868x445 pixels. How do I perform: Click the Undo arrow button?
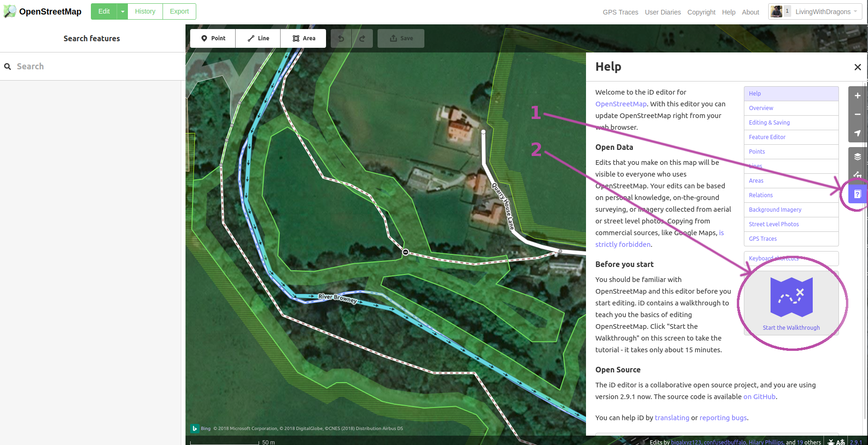click(341, 38)
